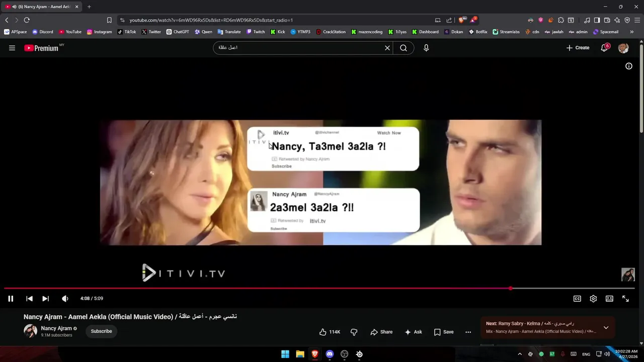Open Brave Rewards triangle icon
Viewport: 644px width, 362px height.
point(473,20)
